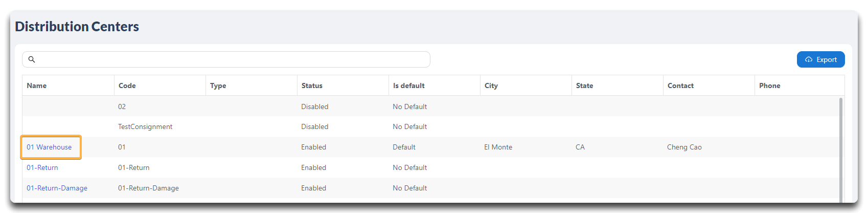Export the distribution centers list
868x213 pixels.
tap(820, 59)
